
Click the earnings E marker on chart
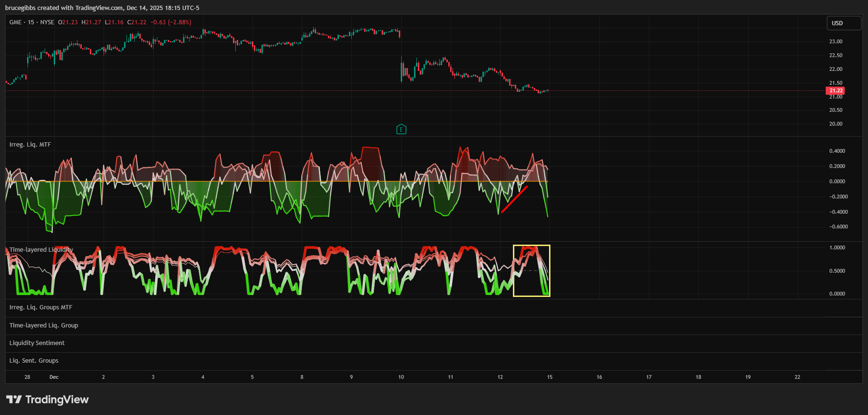pos(401,129)
